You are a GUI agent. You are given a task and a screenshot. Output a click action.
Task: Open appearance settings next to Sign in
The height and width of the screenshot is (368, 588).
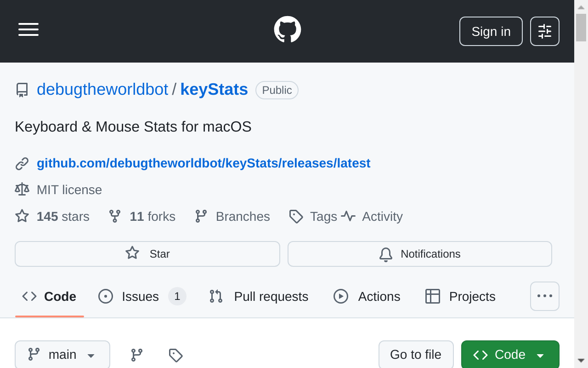[545, 31]
